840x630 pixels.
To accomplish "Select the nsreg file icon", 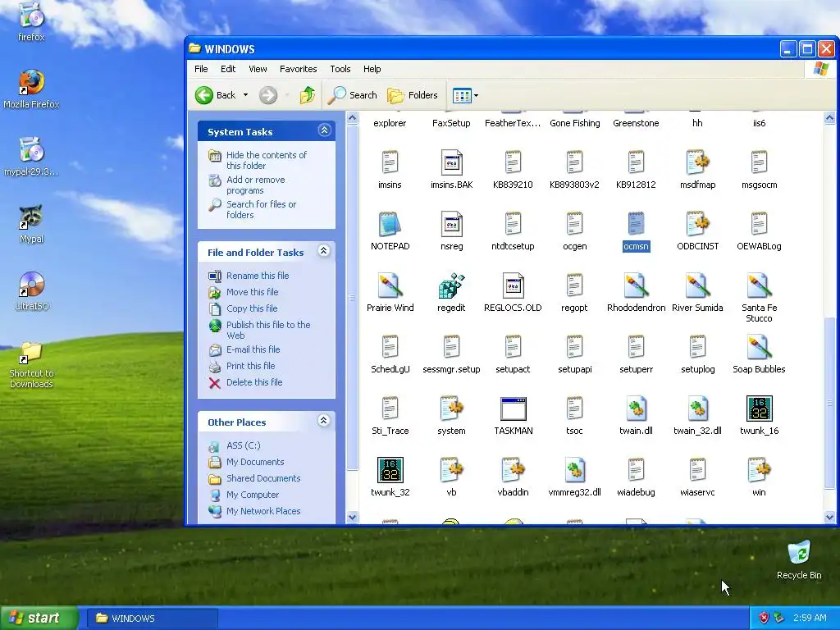I will pyautogui.click(x=451, y=224).
